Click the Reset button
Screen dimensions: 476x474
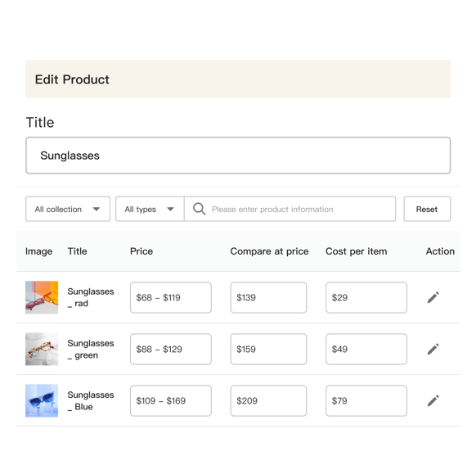point(427,209)
